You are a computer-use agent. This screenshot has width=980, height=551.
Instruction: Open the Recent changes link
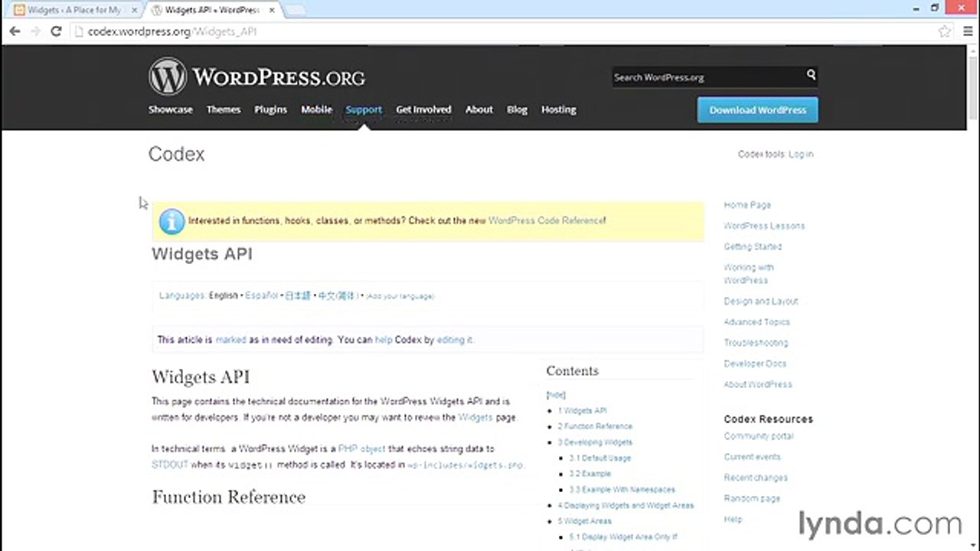click(756, 478)
